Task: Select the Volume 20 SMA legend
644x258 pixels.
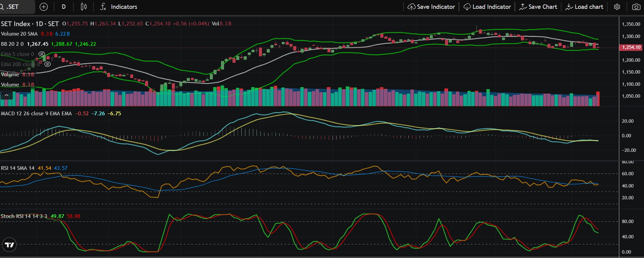Action: point(19,34)
